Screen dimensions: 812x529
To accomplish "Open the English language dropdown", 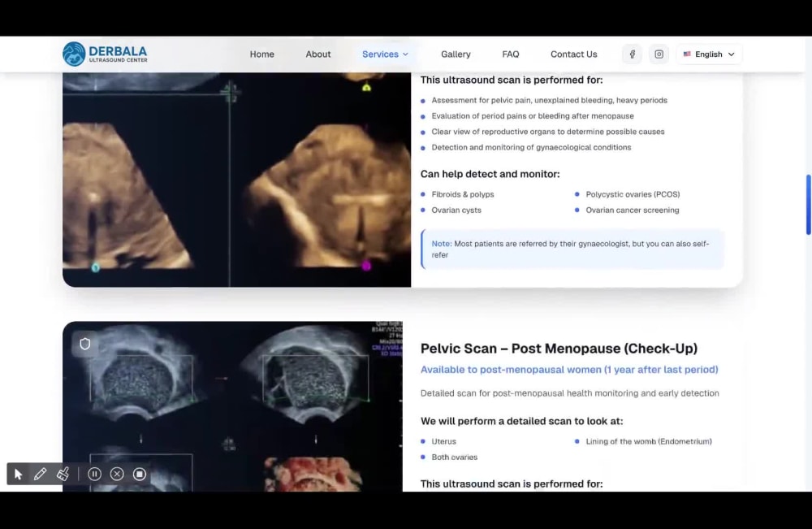I will [x=709, y=54].
